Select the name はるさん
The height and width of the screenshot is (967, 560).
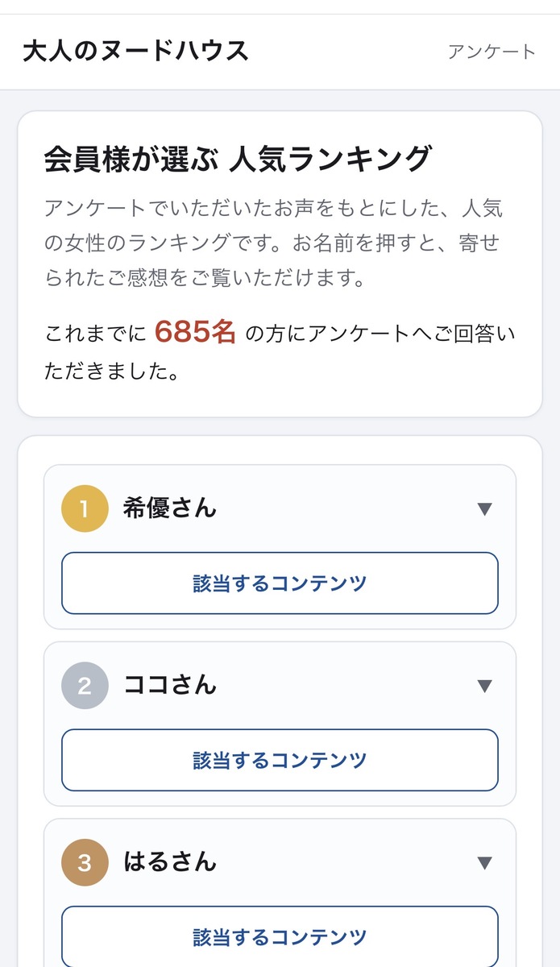coord(170,863)
